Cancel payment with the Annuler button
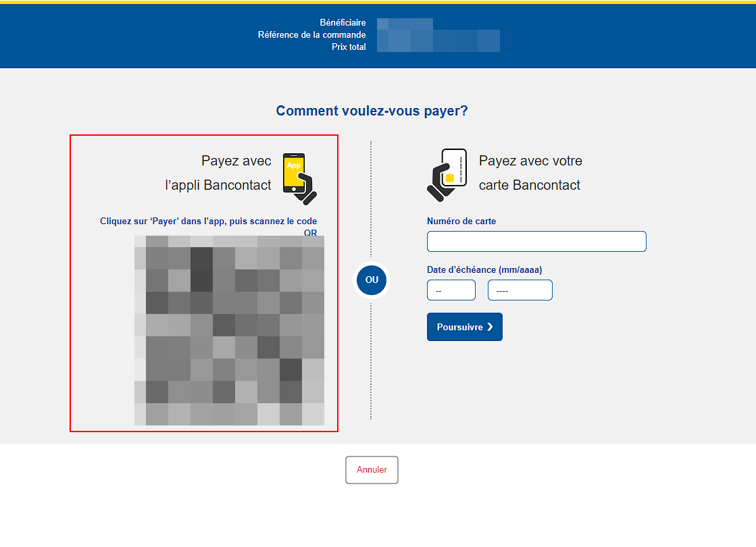Image resolution: width=756 pixels, height=547 pixels. 372,470
